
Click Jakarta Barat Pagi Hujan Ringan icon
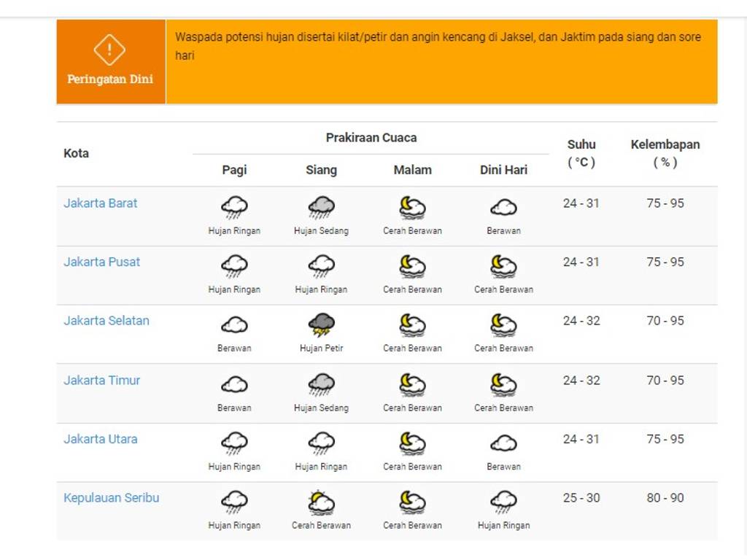[234, 208]
